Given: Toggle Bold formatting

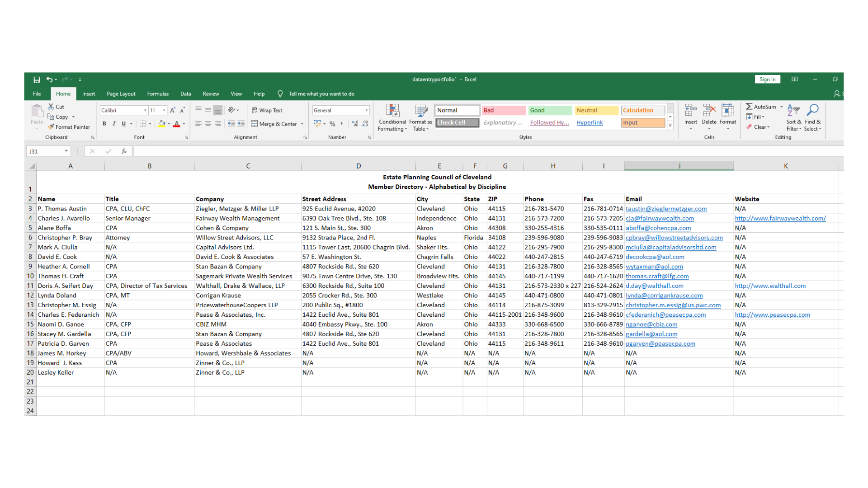Looking at the screenshot, I should click(104, 124).
